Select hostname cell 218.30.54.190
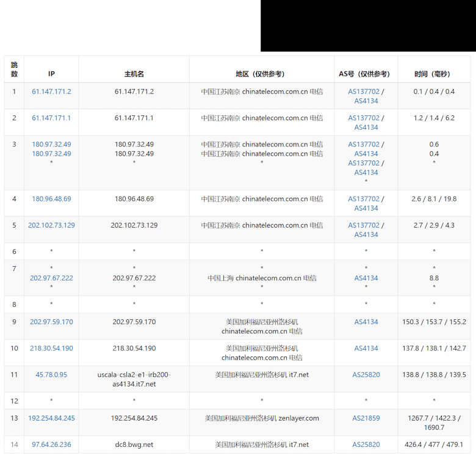The width and height of the screenshot is (476, 459). click(x=134, y=349)
